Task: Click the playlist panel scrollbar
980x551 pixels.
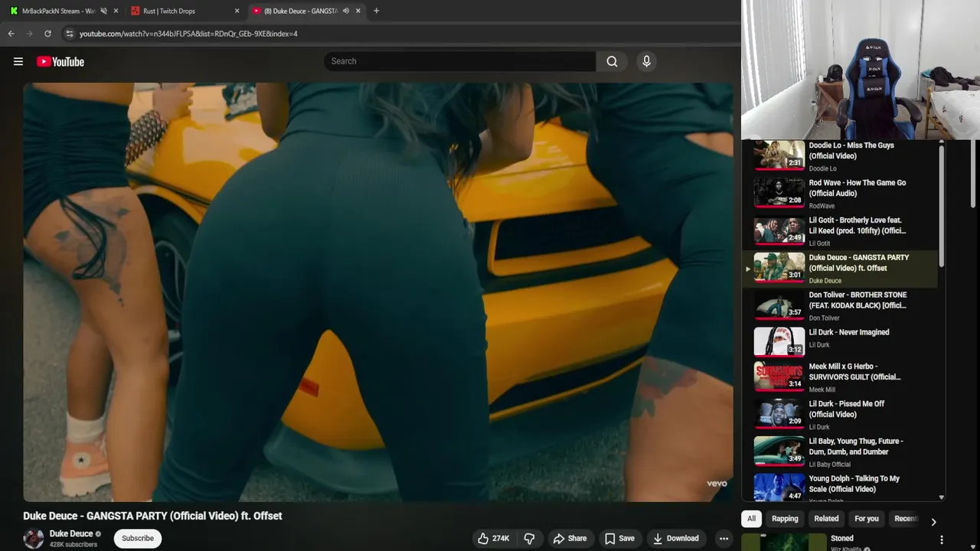Action: click(942, 207)
